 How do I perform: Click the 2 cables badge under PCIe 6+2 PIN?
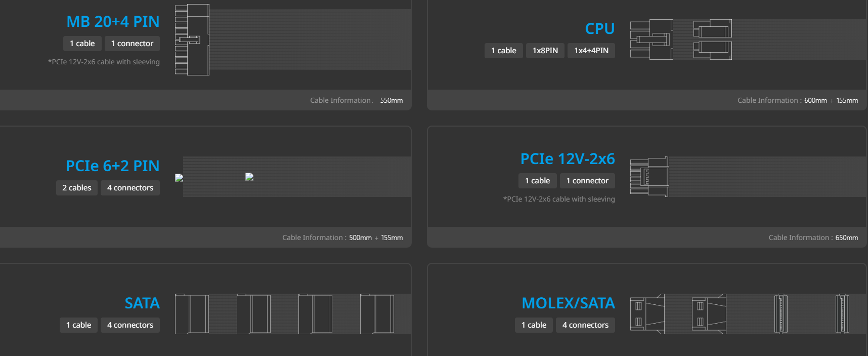pyautogui.click(x=77, y=188)
